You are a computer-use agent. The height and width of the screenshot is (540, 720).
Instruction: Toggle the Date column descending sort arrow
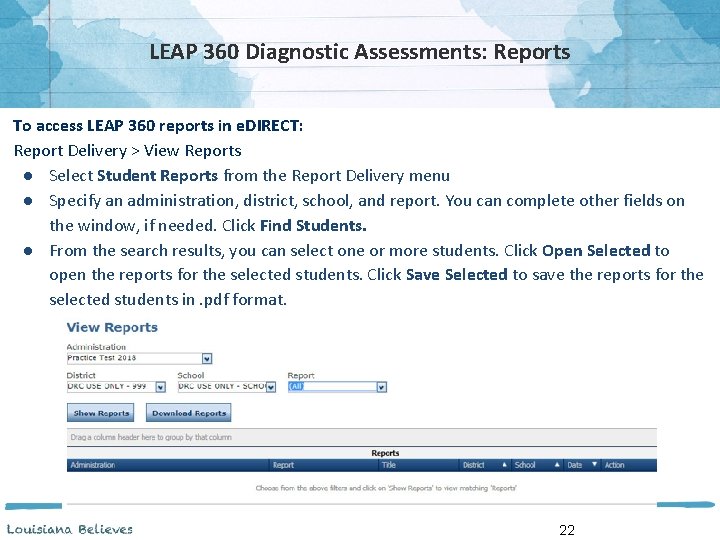(x=594, y=465)
